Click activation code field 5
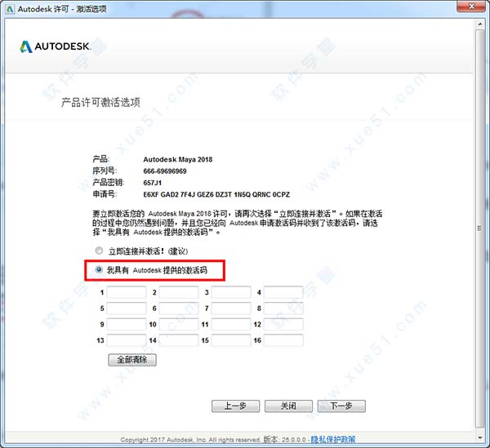490x448 pixels. 127,308
